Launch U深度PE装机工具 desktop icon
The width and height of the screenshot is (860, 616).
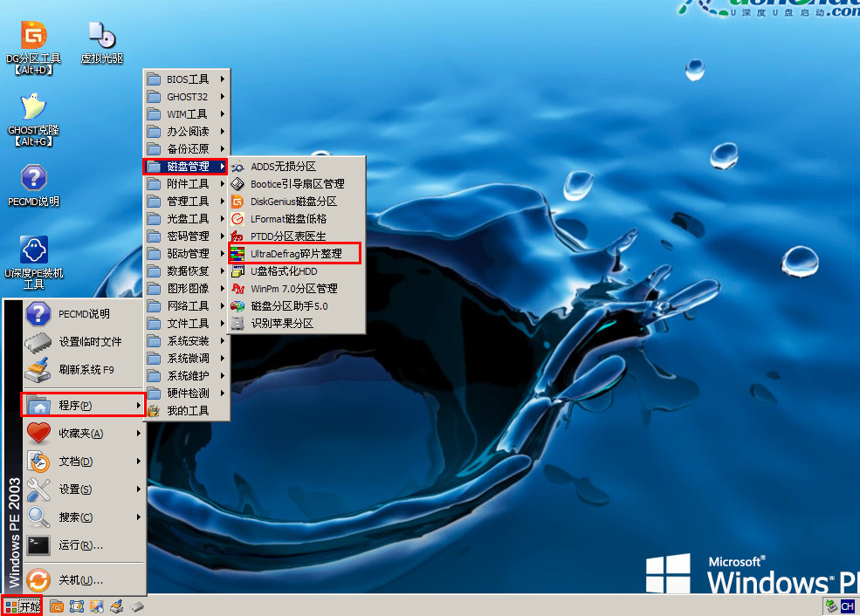34,252
